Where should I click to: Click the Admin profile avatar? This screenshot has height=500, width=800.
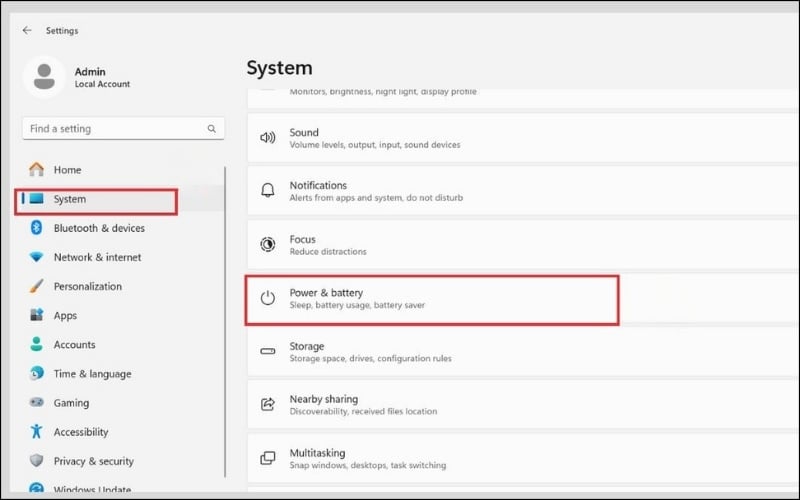pyautogui.click(x=44, y=78)
